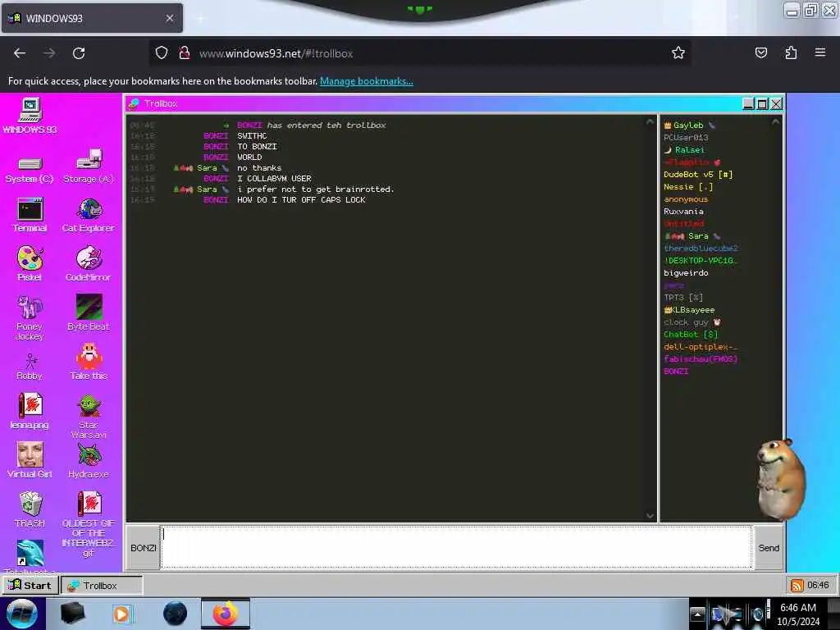Select ChatBot [$] in user list
Viewport: 840px width, 630px height.
tap(691, 335)
